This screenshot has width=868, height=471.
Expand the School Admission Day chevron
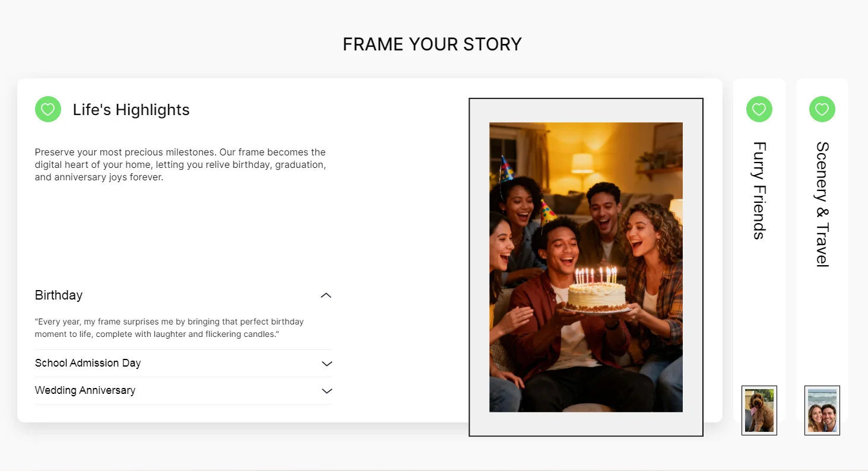[327, 364]
